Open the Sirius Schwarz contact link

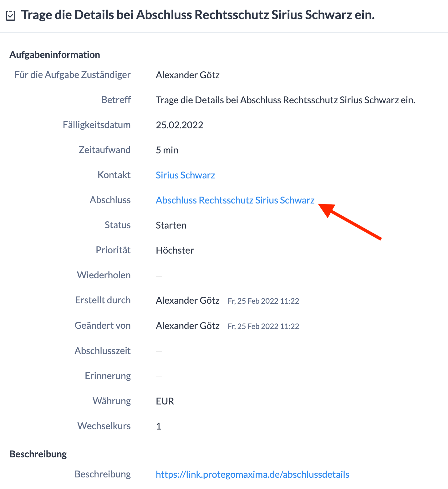pos(185,175)
